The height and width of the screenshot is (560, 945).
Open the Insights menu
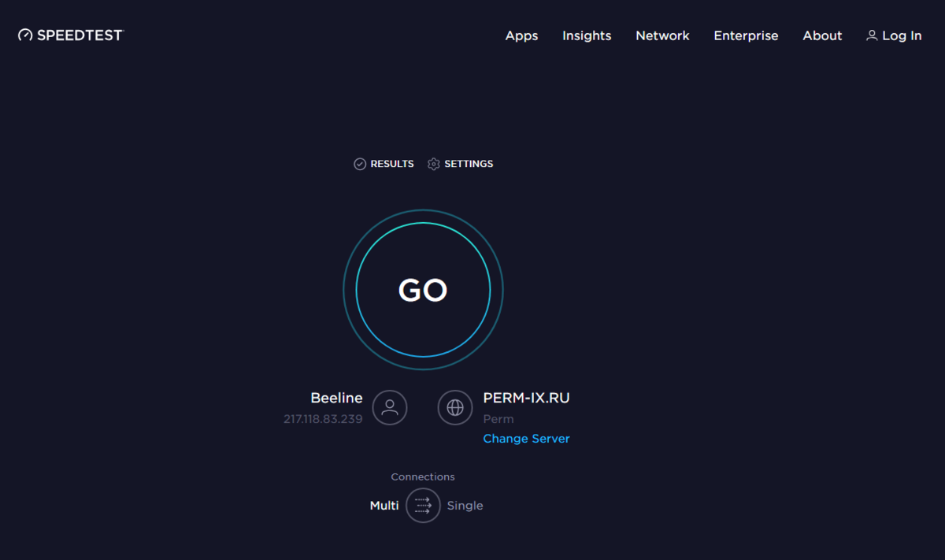point(587,35)
